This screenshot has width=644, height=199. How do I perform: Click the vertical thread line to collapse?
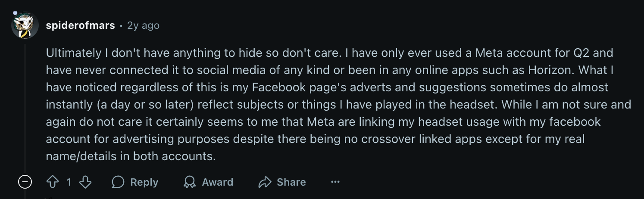pyautogui.click(x=25, y=108)
